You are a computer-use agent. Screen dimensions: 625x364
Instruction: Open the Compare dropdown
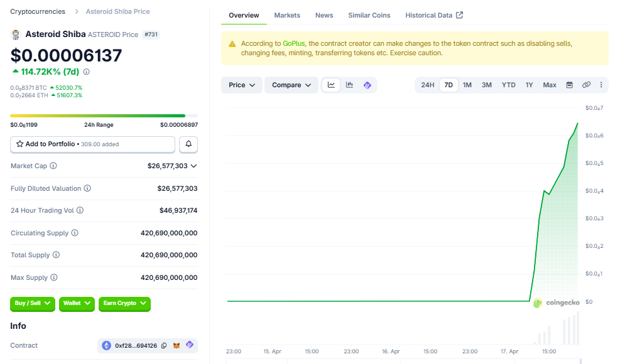coord(291,85)
